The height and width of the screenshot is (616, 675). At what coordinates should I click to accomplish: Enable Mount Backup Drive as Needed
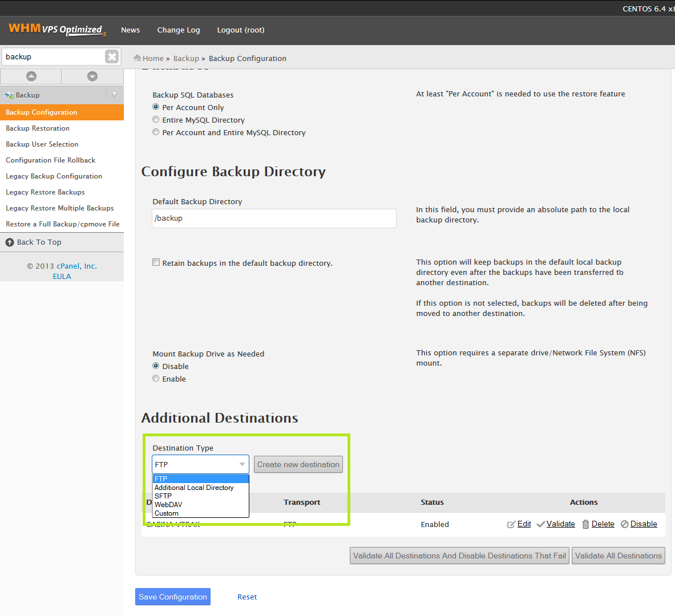(x=156, y=378)
